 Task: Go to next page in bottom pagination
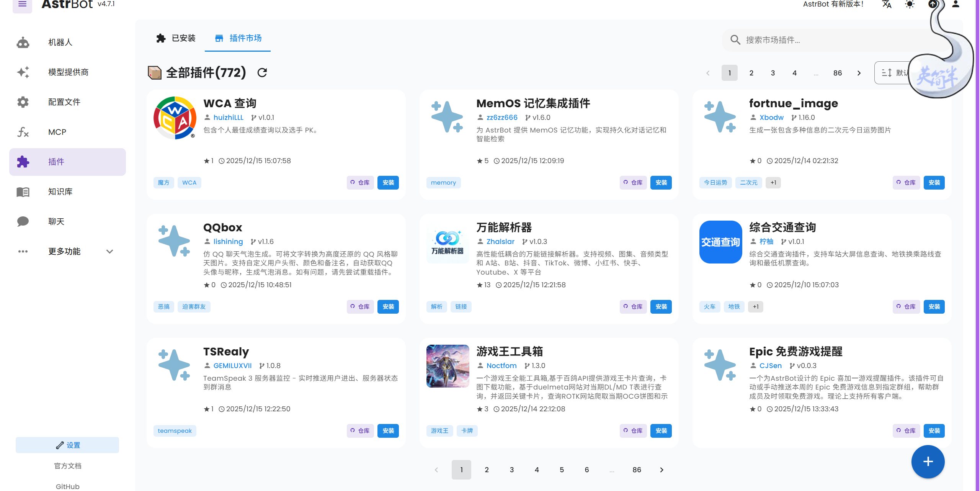[x=661, y=470]
